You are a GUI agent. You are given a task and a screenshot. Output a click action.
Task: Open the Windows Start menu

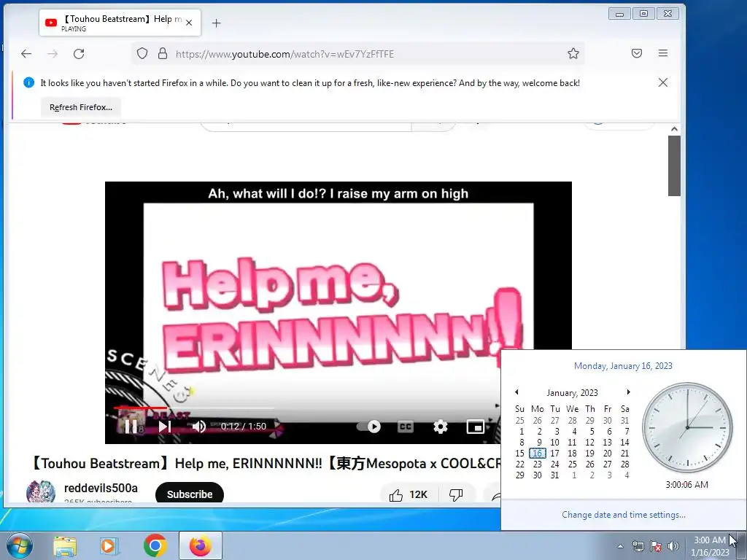tap(20, 545)
